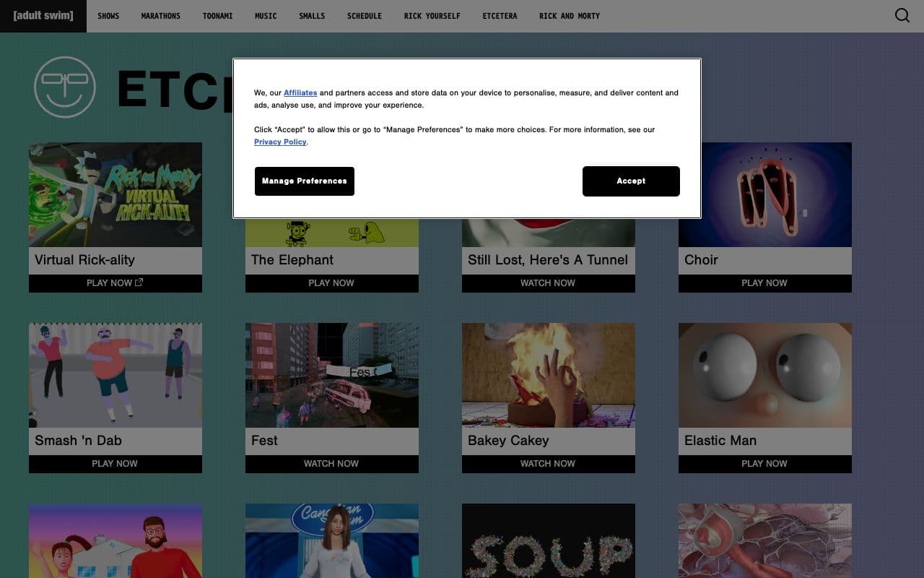Open the search magnifier icon
This screenshot has height=578, width=924.
(x=902, y=15)
